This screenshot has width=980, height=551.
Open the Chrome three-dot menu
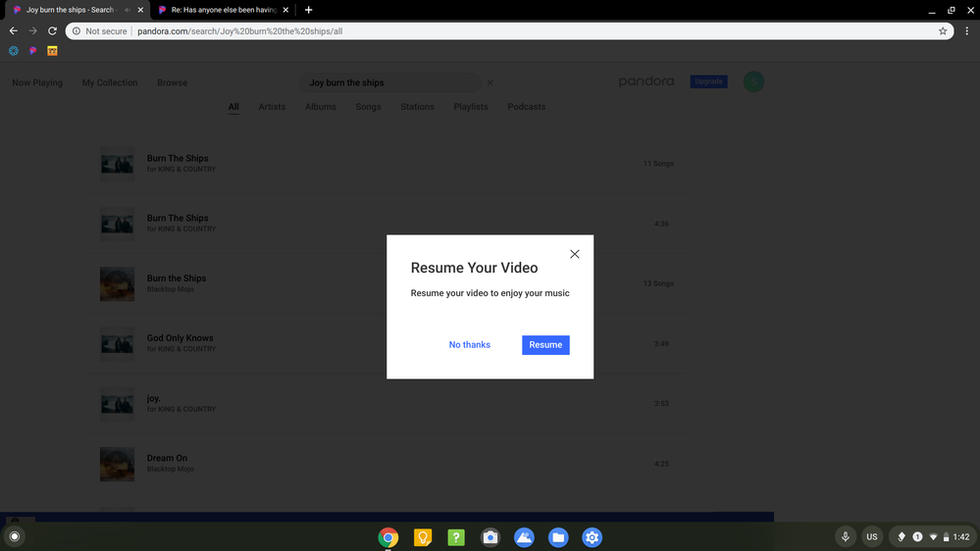coord(967,30)
